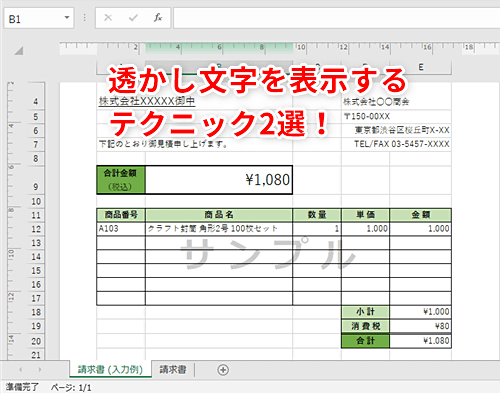Select row 9 header
The height and width of the screenshot is (394, 500).
tap(36, 180)
